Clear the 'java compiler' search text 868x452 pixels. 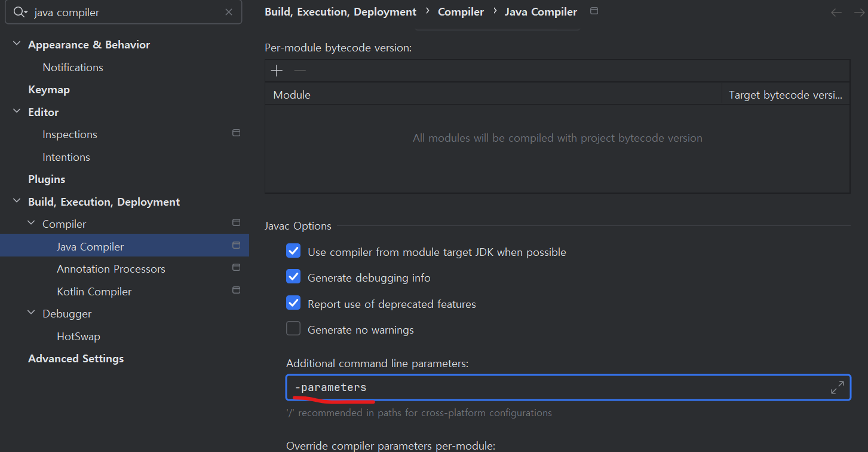[229, 12]
